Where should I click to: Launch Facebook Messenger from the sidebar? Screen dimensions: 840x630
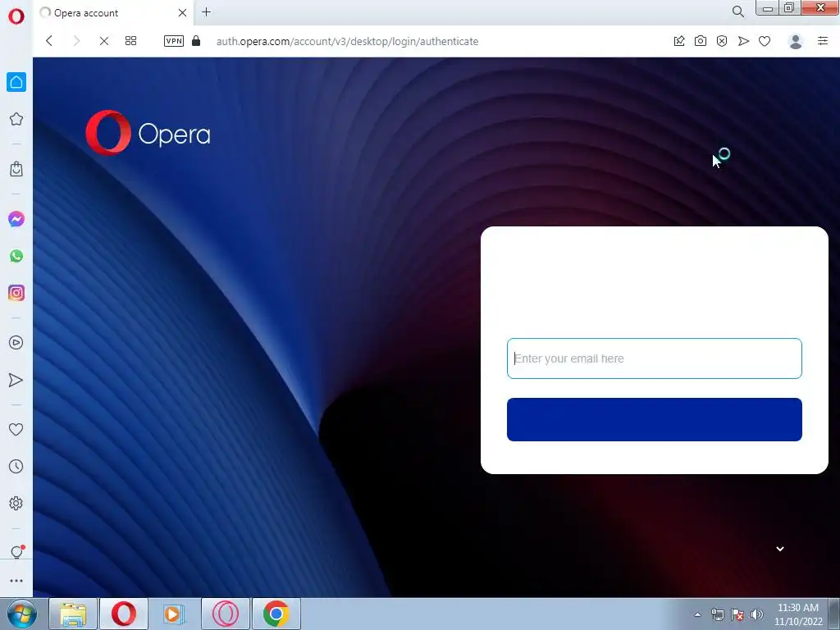pyautogui.click(x=16, y=219)
